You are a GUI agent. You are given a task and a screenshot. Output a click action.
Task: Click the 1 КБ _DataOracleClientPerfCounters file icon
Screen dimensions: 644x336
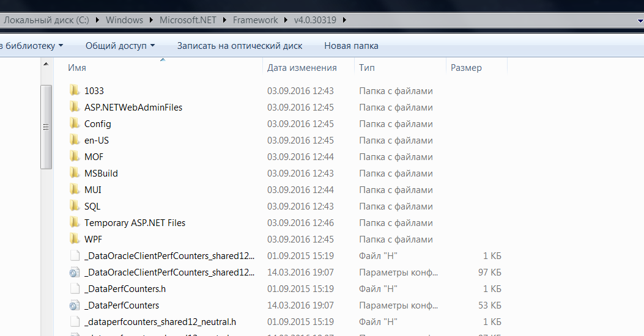tap(75, 255)
